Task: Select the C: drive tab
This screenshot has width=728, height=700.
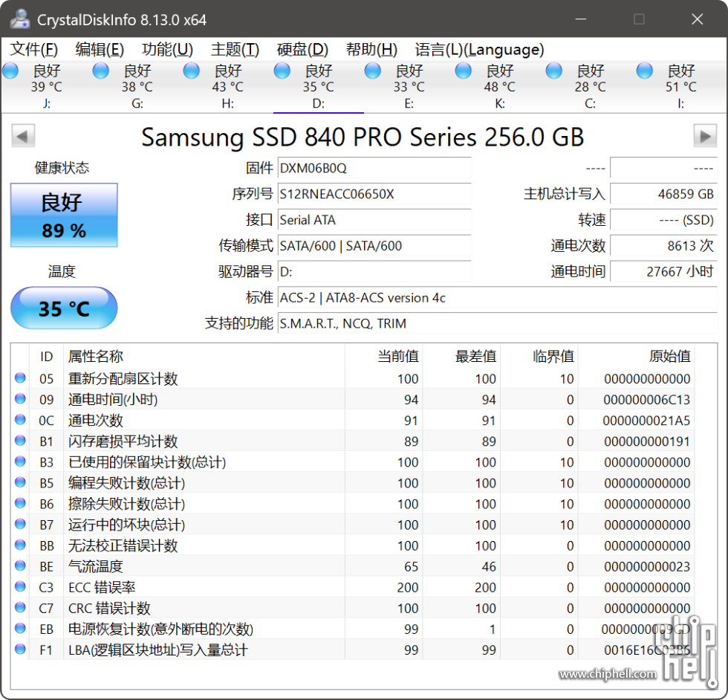Action: pyautogui.click(x=590, y=86)
